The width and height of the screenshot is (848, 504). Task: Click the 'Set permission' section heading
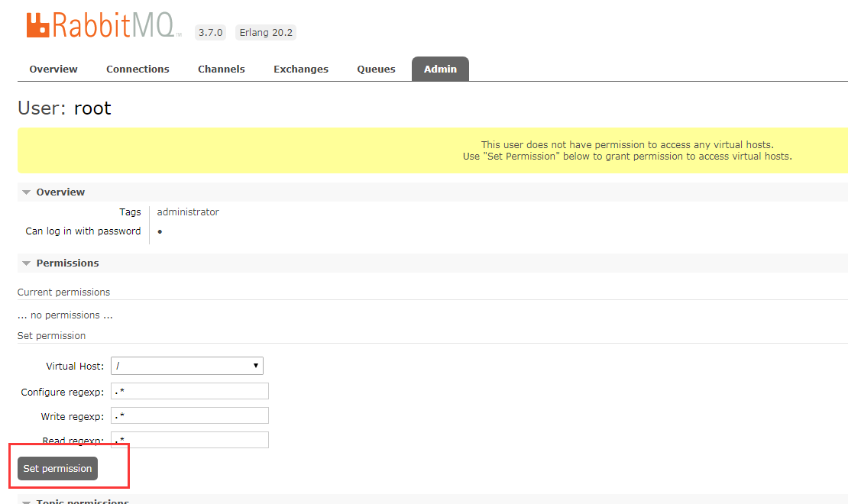tap(51, 336)
